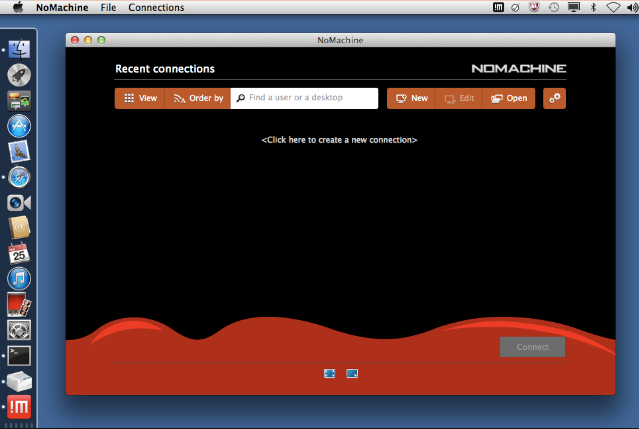Image resolution: width=639 pixels, height=429 pixels.
Task: Open FaceTime camera icon in Dock
Action: (x=19, y=202)
